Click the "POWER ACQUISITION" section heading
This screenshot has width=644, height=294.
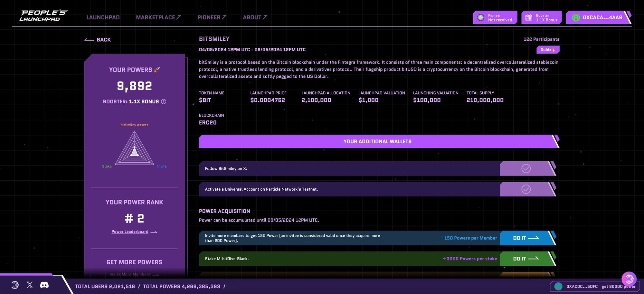(x=224, y=211)
